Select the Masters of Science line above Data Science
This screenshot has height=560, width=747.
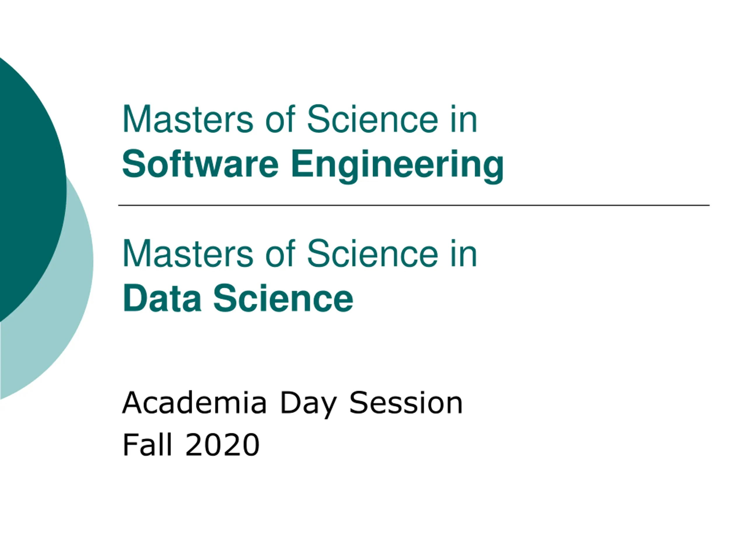pos(300,253)
